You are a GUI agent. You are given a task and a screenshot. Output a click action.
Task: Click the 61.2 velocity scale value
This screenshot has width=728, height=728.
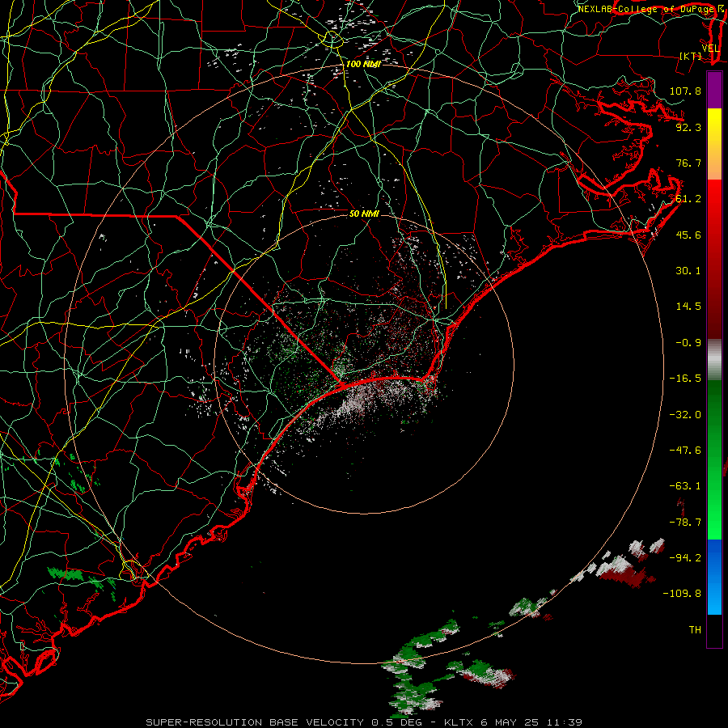[688, 199]
